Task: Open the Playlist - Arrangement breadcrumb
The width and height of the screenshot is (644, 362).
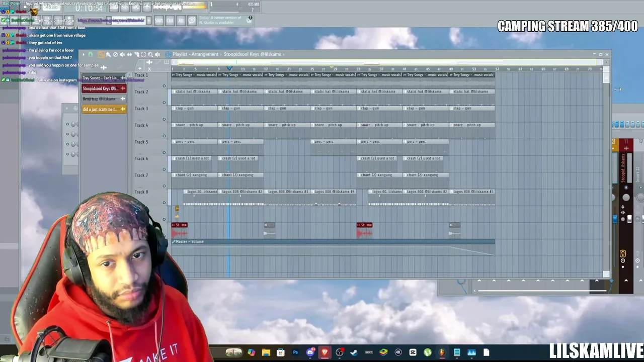Action: tap(196, 54)
